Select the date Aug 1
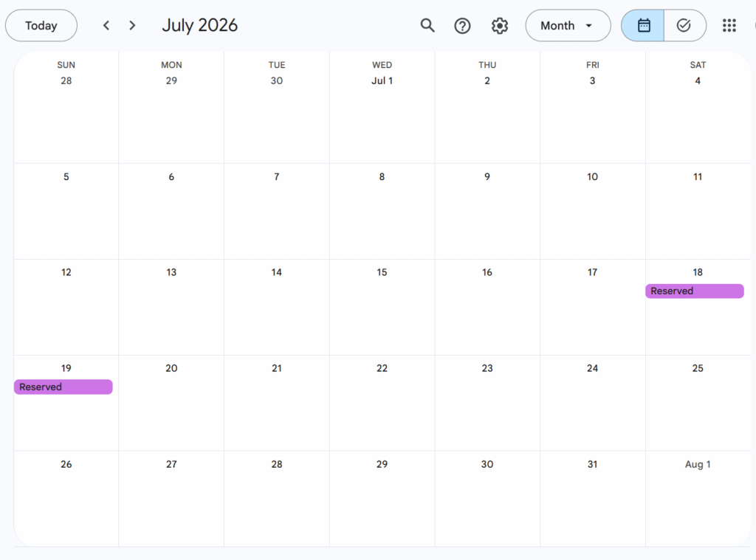The height and width of the screenshot is (560, 756). (698, 465)
